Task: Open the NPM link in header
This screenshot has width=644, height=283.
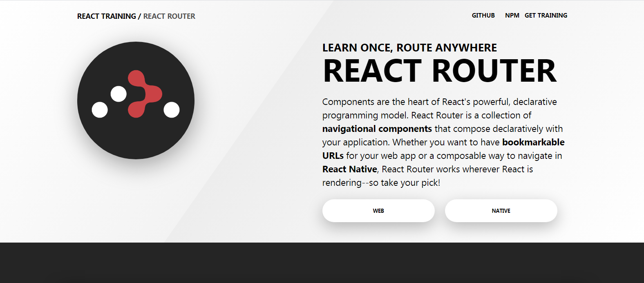Action: 512,16
